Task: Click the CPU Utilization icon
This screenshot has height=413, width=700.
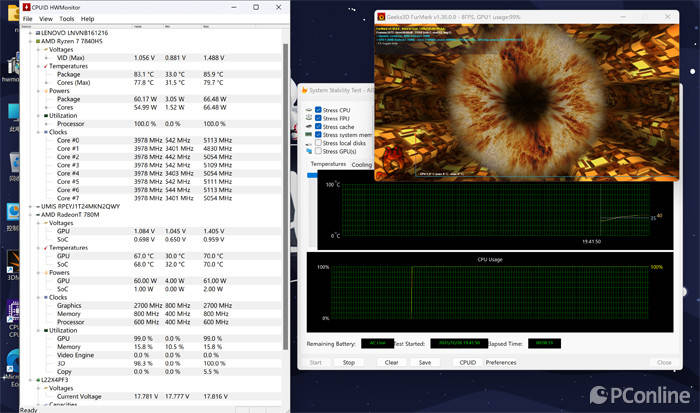Action: coord(46,116)
